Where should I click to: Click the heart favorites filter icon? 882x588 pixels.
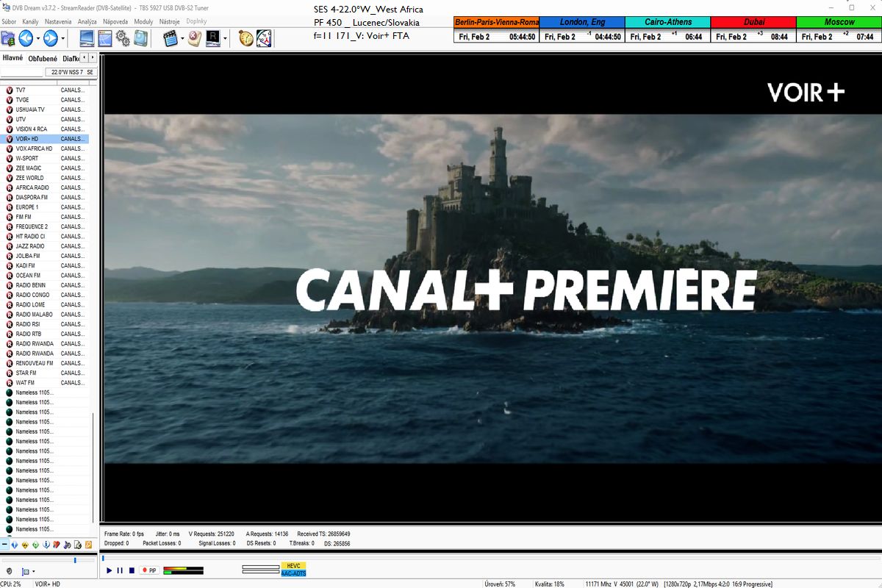point(57,545)
